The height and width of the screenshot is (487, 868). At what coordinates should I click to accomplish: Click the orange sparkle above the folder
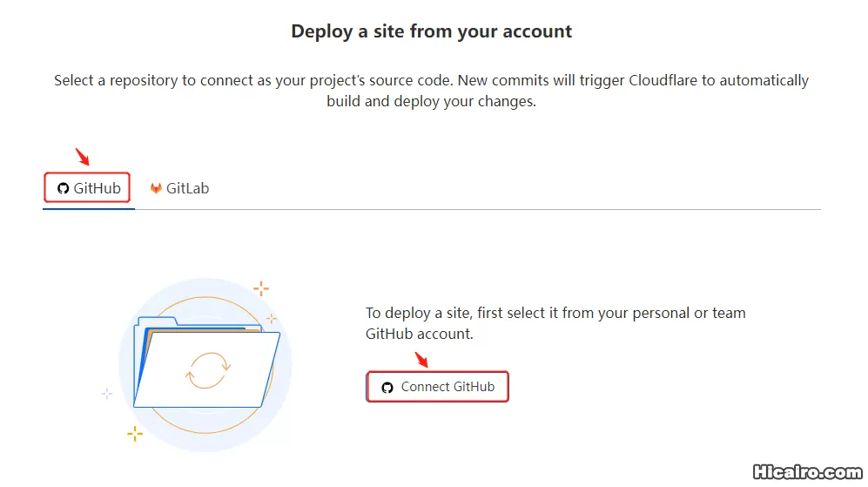pyautogui.click(x=260, y=288)
